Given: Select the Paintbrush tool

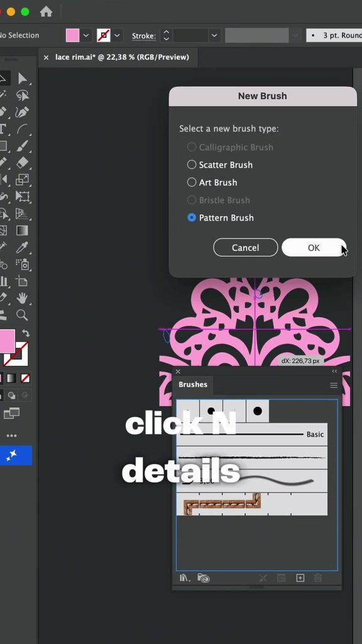Looking at the screenshot, I should pyautogui.click(x=23, y=146).
